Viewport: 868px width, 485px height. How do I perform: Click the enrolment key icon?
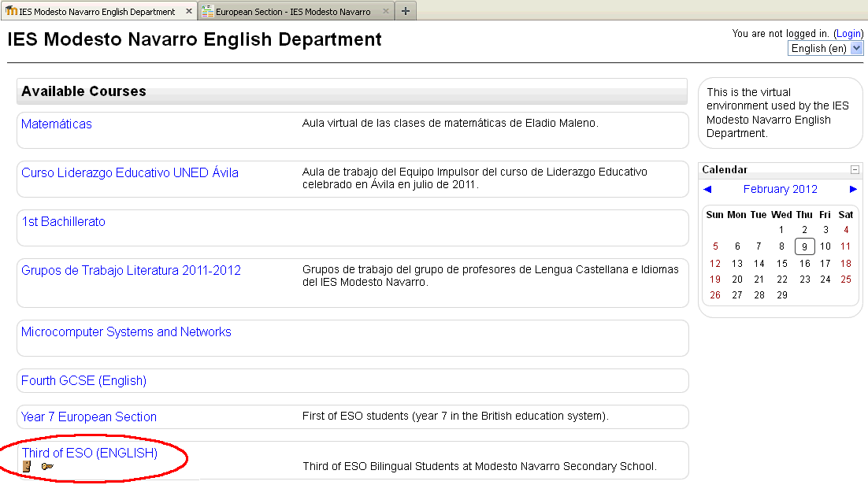pos(47,467)
